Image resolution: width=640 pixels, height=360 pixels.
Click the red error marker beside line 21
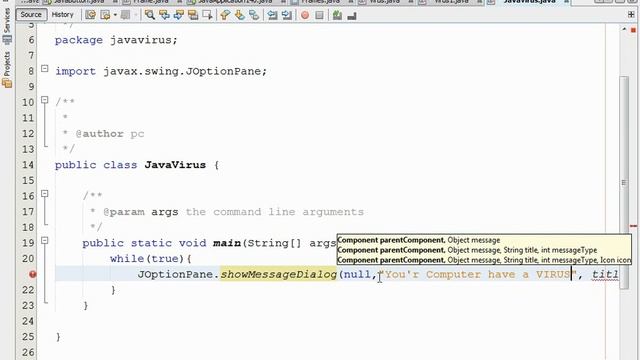(33, 274)
